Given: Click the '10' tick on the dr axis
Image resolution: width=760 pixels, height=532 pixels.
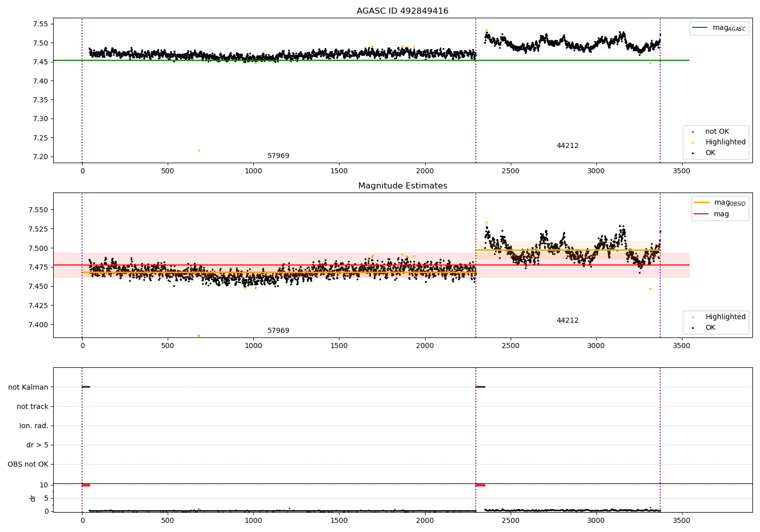Looking at the screenshot, I should pos(44,485).
